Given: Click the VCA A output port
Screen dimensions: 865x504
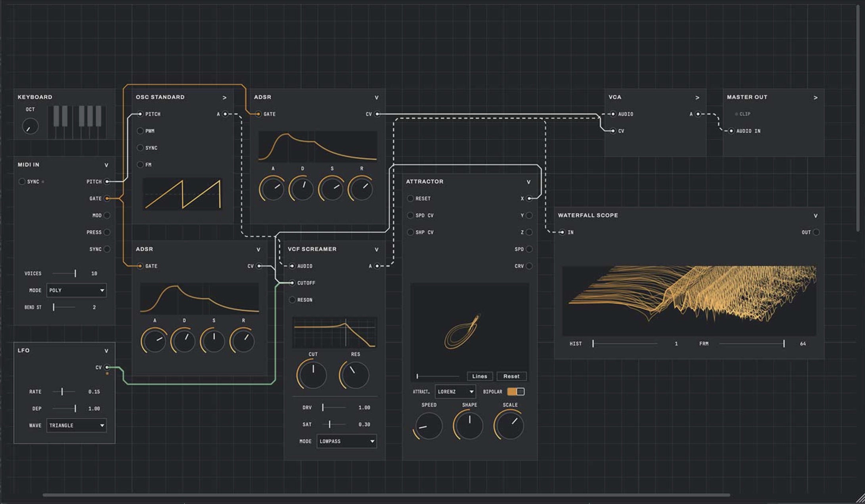Looking at the screenshot, I should (x=698, y=114).
